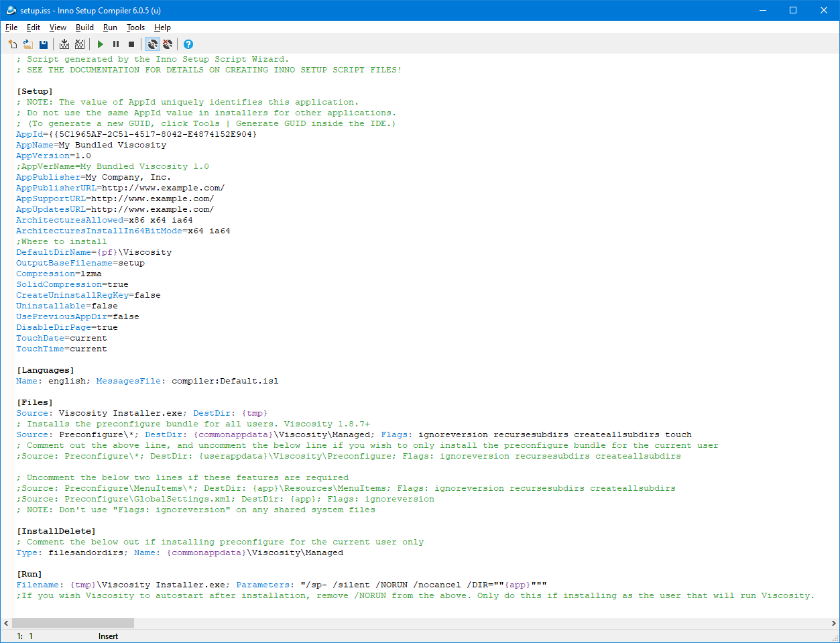The height and width of the screenshot is (643, 840).
Task: Click the GlobalSettings.xml commented Source line
Action: (x=225, y=499)
